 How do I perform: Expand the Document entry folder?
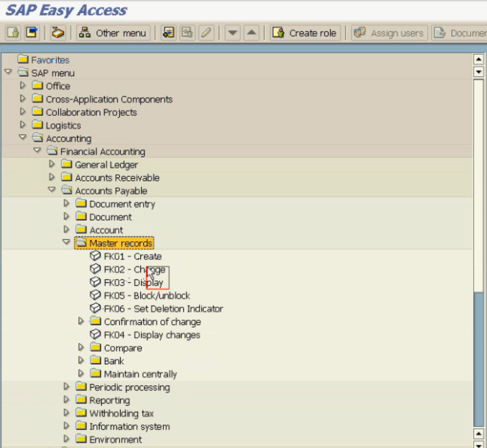point(66,203)
